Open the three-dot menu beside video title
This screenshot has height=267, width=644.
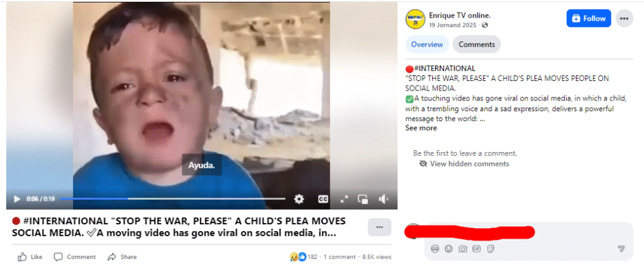tap(379, 227)
